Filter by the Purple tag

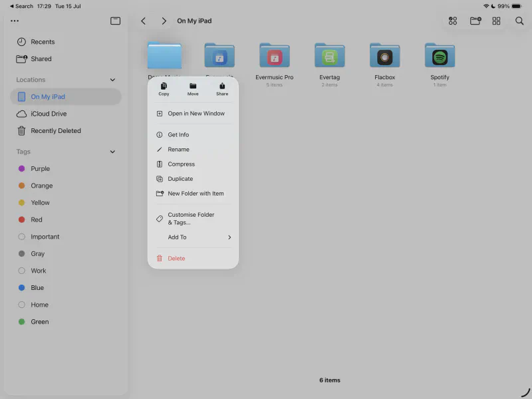point(40,169)
